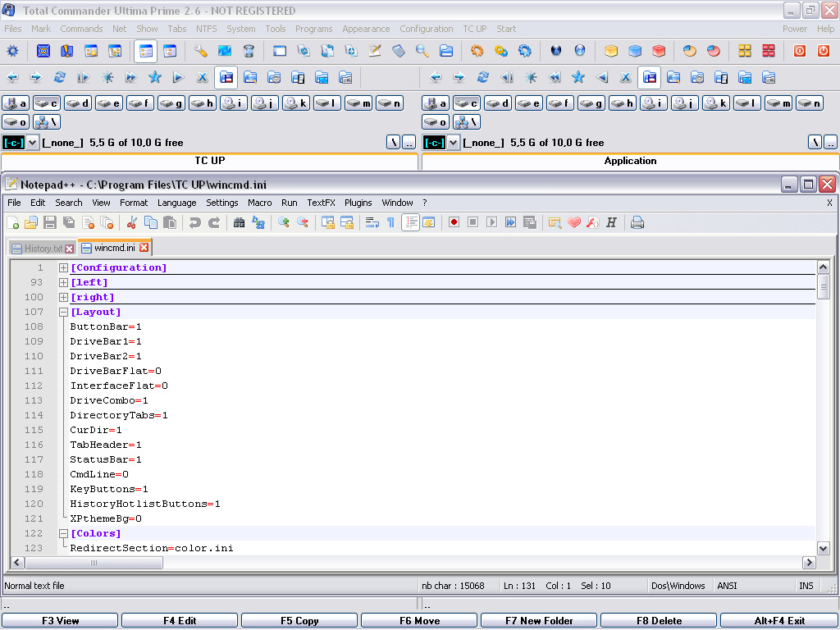Redo the edit in Notepad++ toolbar
Screen dimensions: 840x630
tap(214, 222)
